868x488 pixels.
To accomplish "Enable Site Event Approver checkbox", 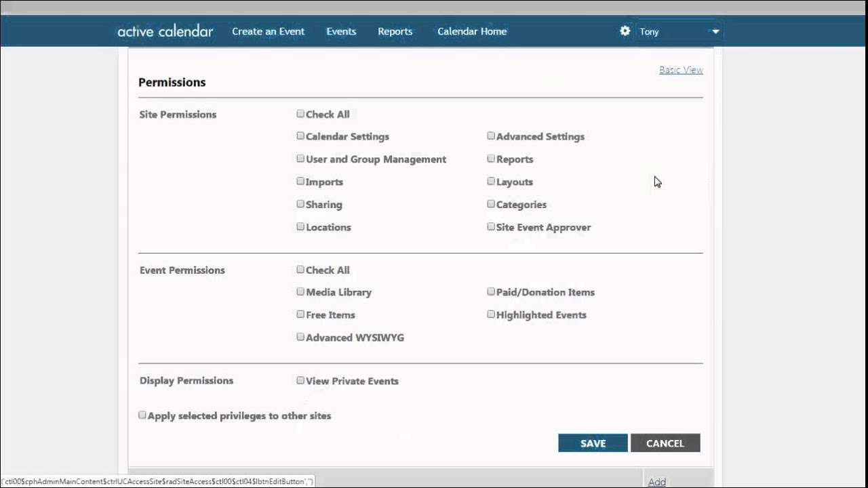I will pos(491,226).
